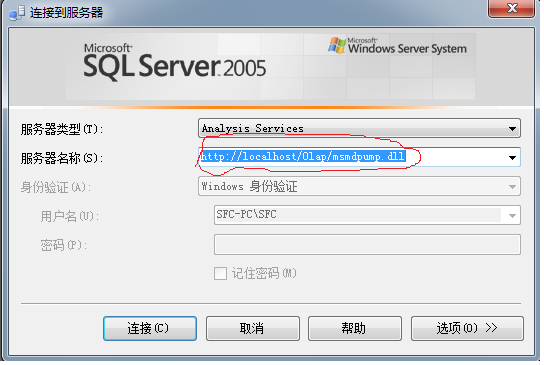Click the 取消 button
The image size is (544, 365).
(x=253, y=328)
